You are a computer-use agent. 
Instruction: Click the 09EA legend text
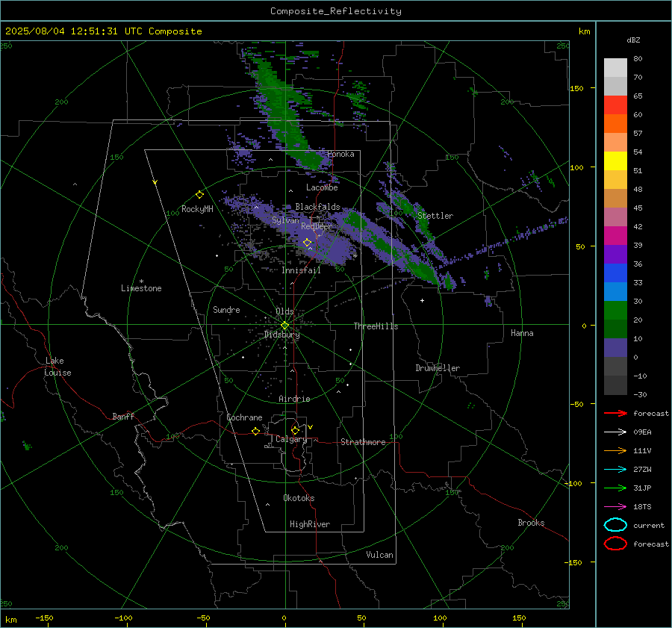[x=642, y=432]
